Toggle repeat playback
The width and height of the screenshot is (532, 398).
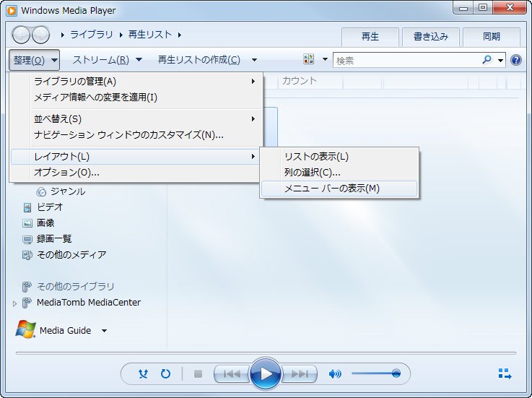(x=165, y=374)
